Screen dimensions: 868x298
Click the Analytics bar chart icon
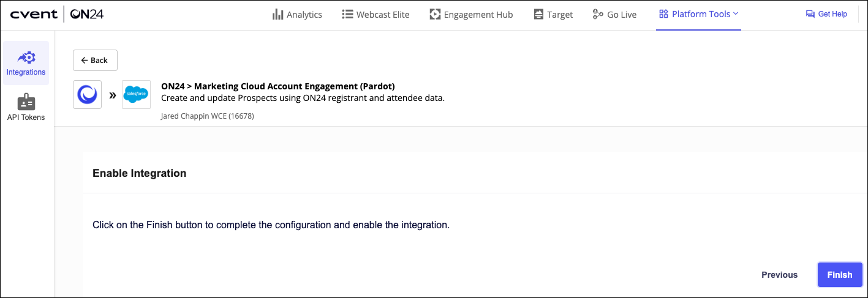pyautogui.click(x=277, y=14)
